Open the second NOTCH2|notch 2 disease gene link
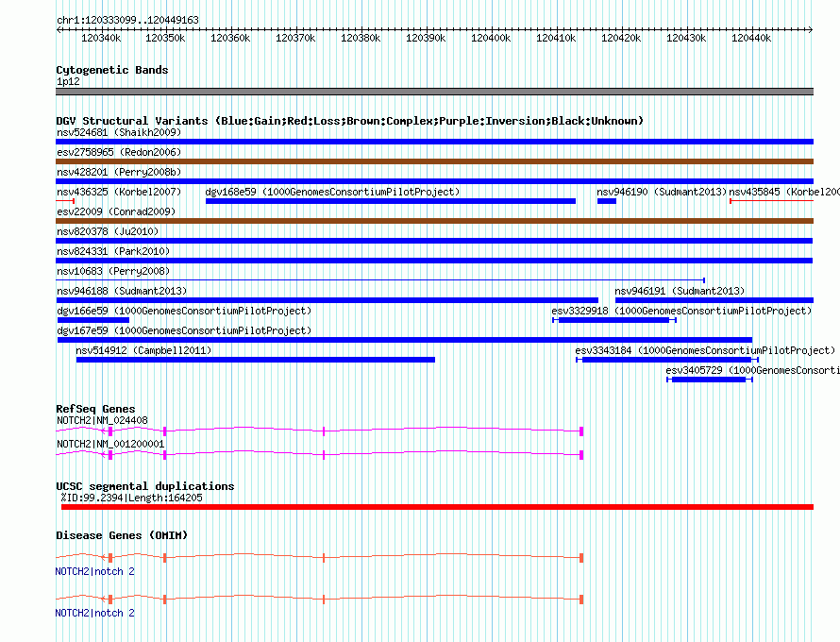Viewport: 840px width, 642px height. tap(94, 613)
